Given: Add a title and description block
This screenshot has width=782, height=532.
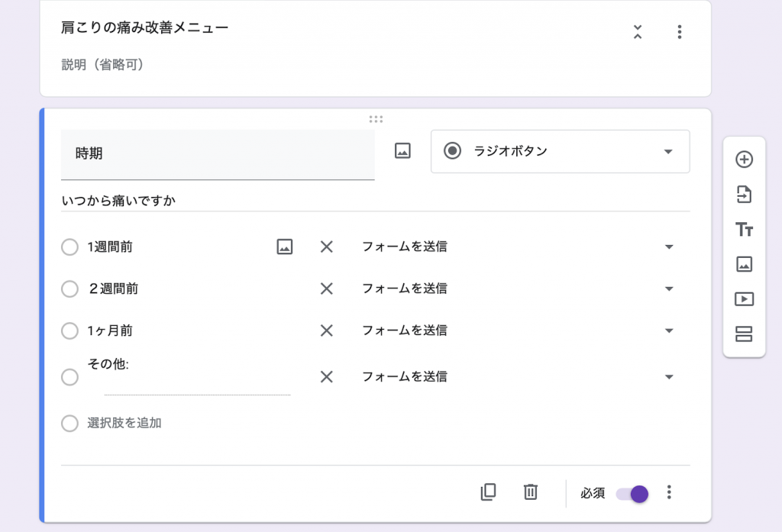Looking at the screenshot, I should [x=744, y=230].
